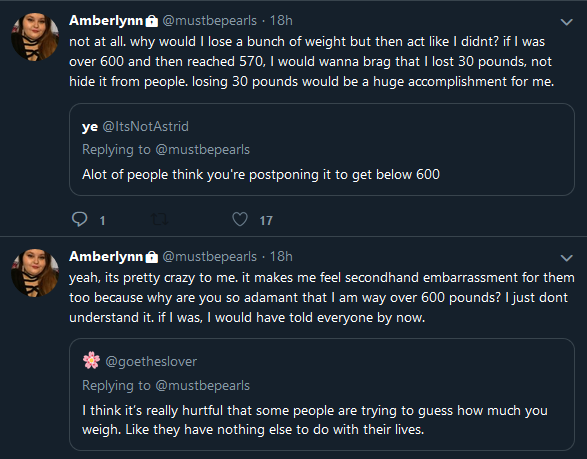Click lock icon beside first Amberlynn name
This screenshot has width=587, height=459.
[152, 21]
